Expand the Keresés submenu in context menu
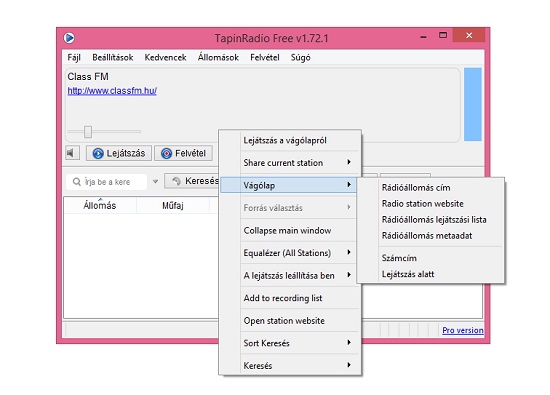This screenshot has height=395, width=550. [x=290, y=366]
